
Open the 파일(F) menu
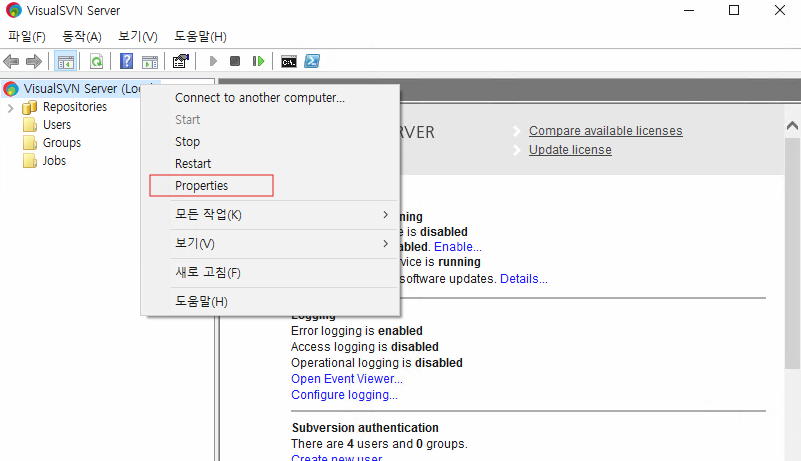(27, 36)
